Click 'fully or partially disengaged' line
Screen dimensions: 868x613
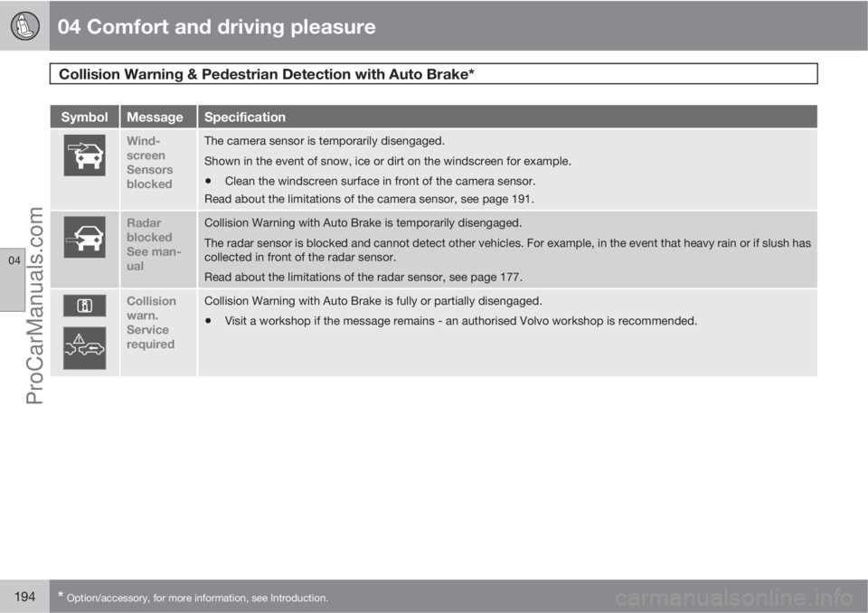(373, 301)
